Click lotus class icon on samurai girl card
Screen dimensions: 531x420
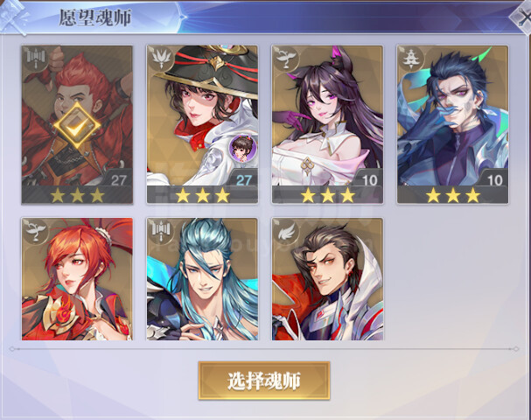161,59
